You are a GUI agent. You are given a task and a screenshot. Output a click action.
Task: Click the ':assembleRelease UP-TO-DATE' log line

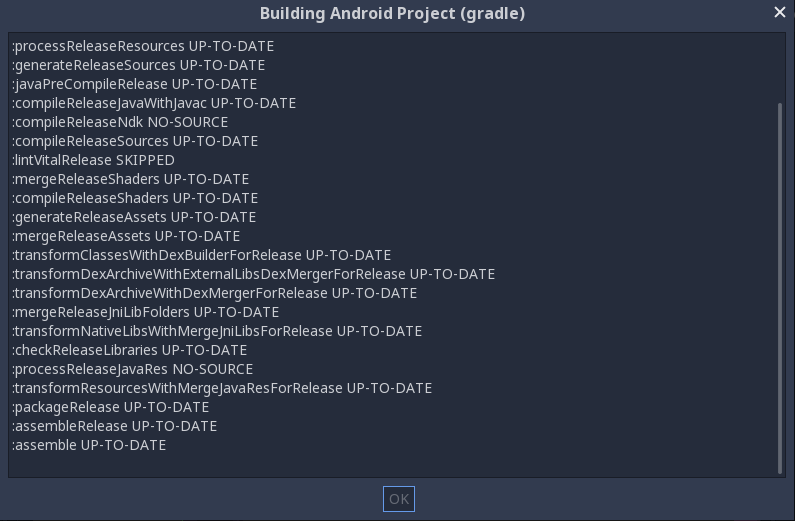tap(115, 426)
